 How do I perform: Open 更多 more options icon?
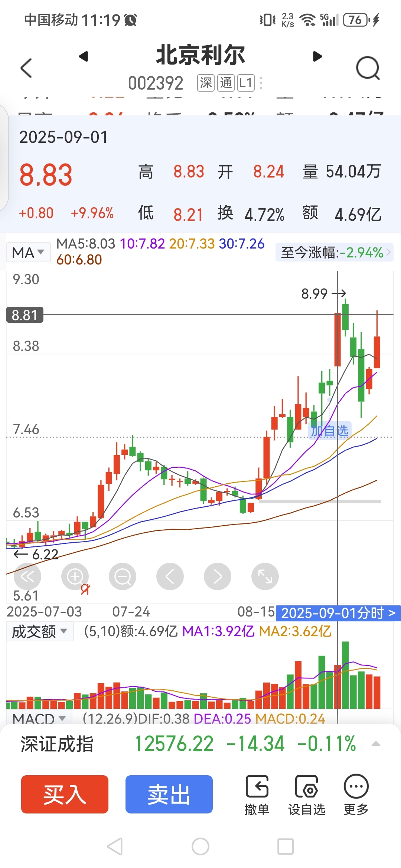[356, 795]
